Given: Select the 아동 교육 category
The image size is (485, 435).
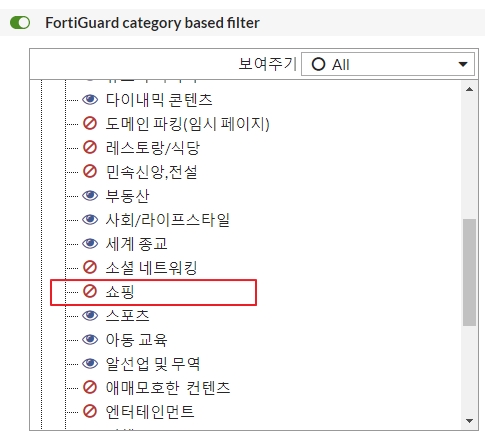Looking at the screenshot, I should coord(136,340).
